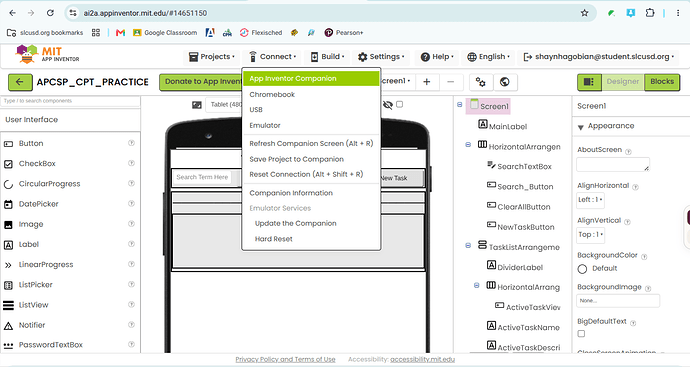The height and width of the screenshot is (367, 690).
Task: Collapse the Appearance properties section
Action: 580,128
